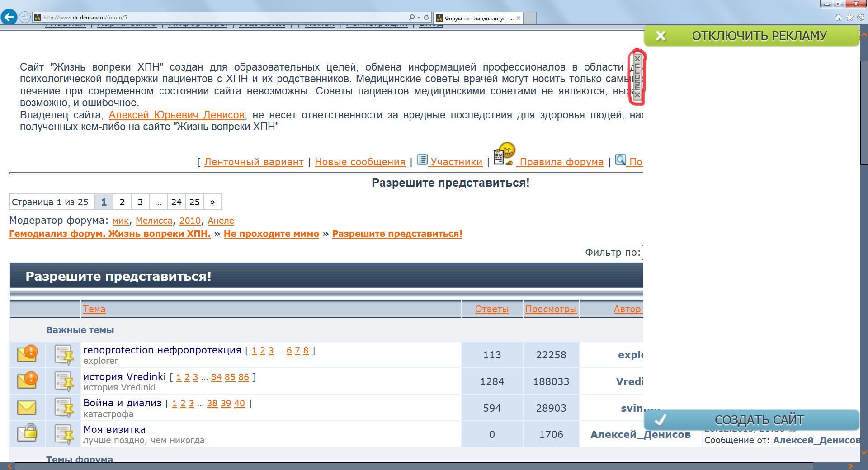This screenshot has width=868, height=470.
Task: Open the browser Tools gear icon
Action: 861,17
